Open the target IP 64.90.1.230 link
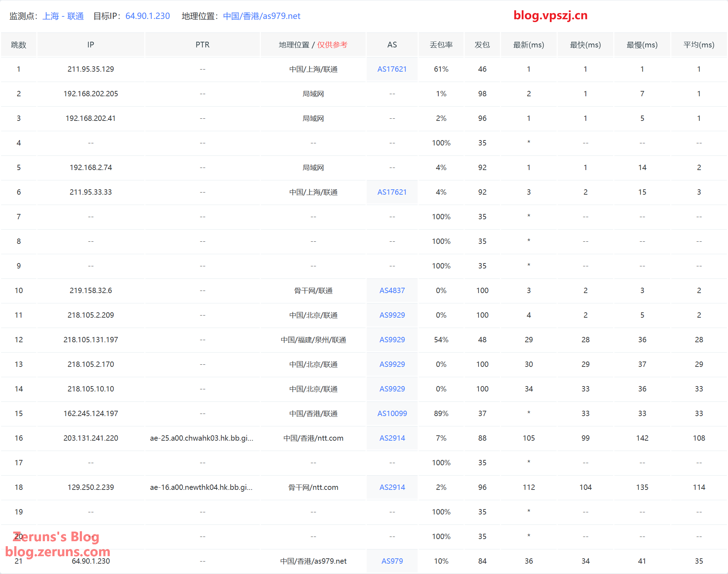The height and width of the screenshot is (574, 728). pyautogui.click(x=148, y=16)
